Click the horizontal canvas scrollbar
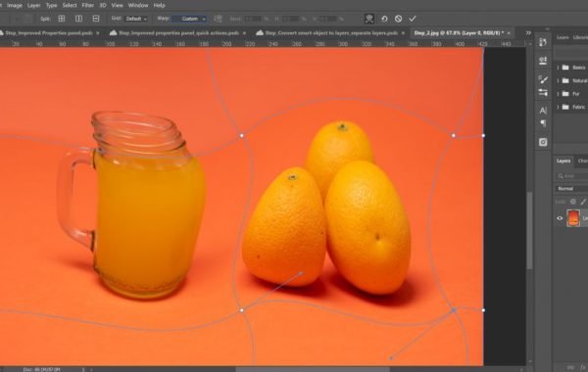Screen dimensions: 588x372 (313, 369)
